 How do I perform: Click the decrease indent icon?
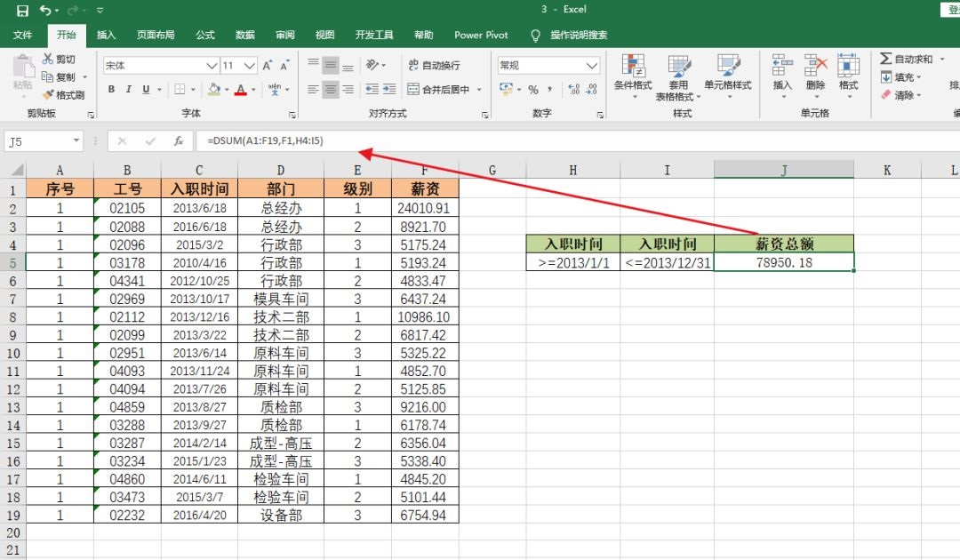(372, 90)
